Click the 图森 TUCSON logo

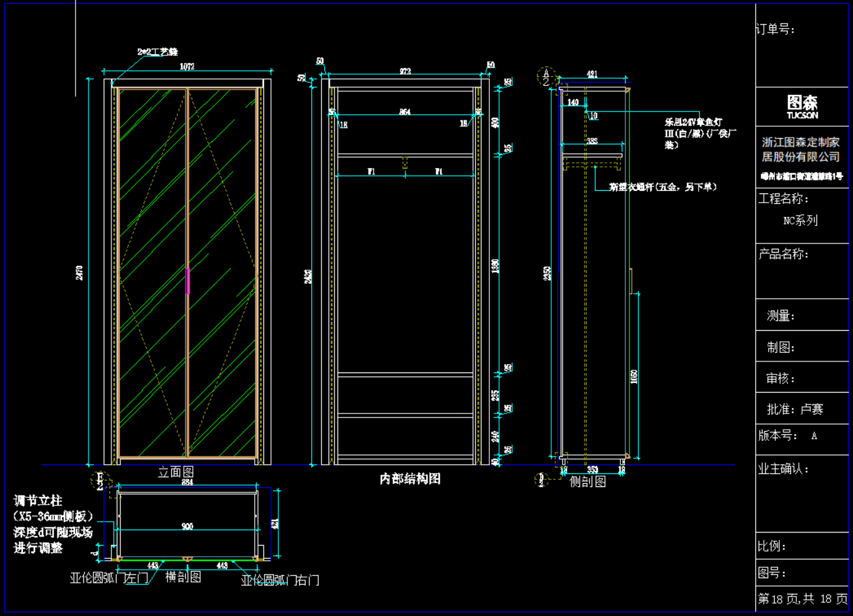802,106
